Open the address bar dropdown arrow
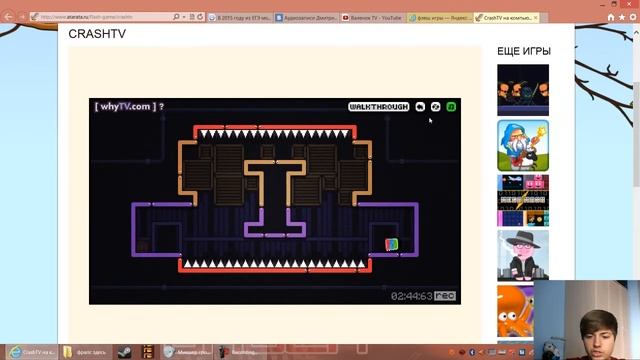Screen dimensions: 640x360 [184, 17]
